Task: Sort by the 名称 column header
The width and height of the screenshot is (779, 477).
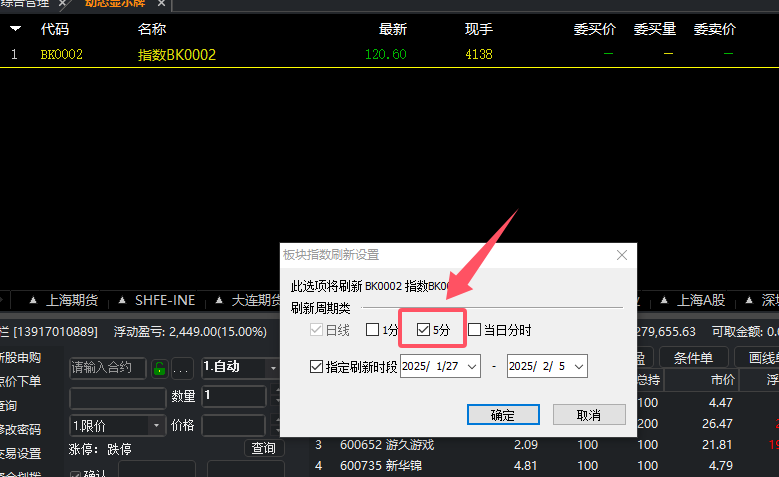Action: pos(152,29)
